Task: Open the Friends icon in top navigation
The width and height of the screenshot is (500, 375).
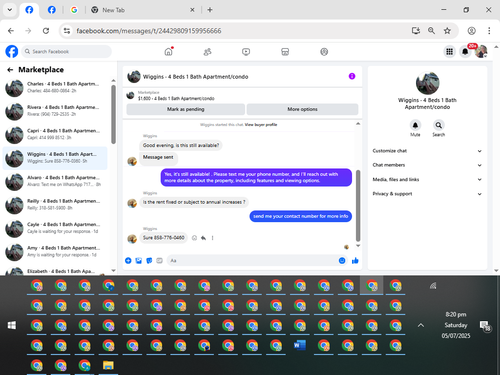Action: [207, 52]
